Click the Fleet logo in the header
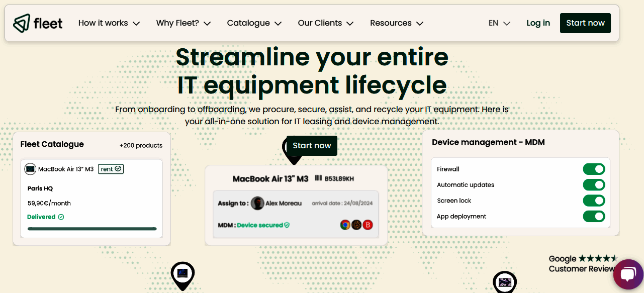 pyautogui.click(x=37, y=23)
